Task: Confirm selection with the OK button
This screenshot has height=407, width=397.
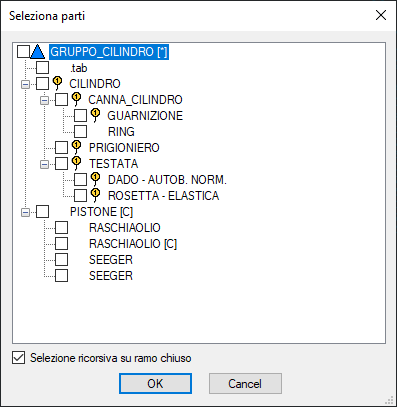Action: [155, 384]
